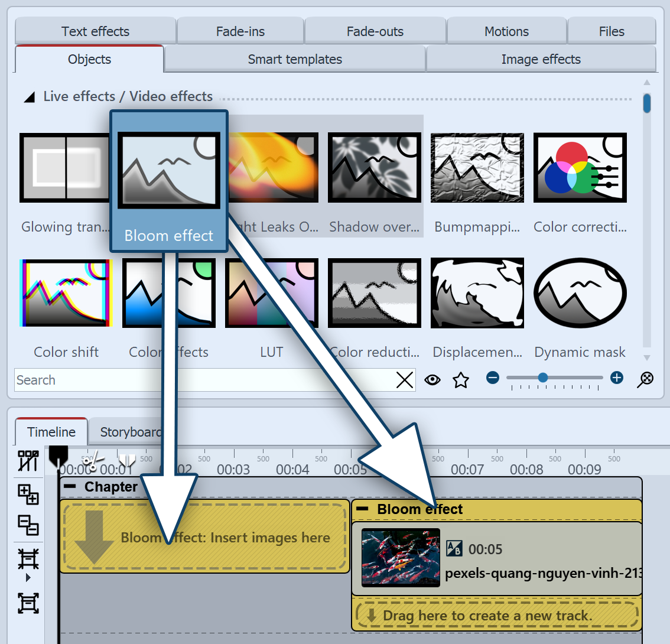Click the pexels-quang-nguyen-vinh file name
The image size is (670, 644).
coord(543,573)
